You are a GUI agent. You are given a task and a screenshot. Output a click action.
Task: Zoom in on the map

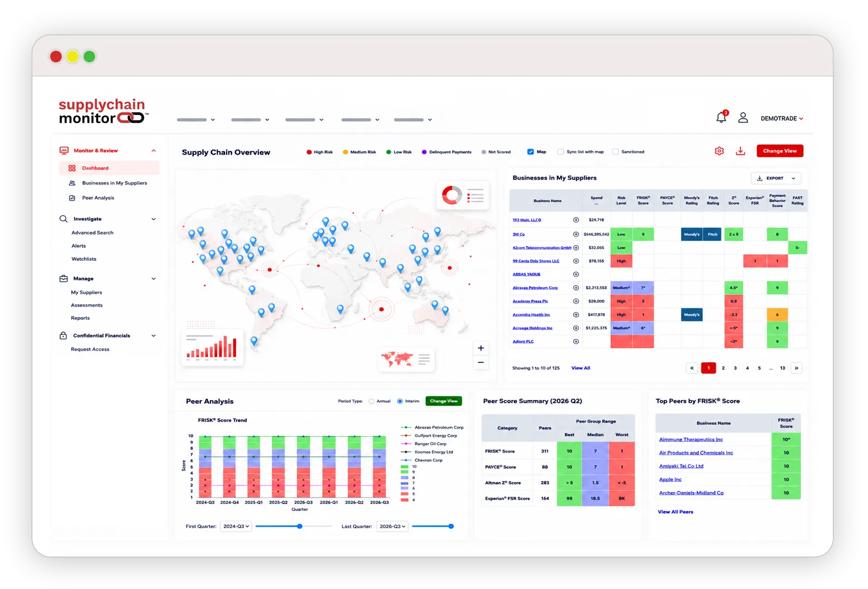coord(480,348)
